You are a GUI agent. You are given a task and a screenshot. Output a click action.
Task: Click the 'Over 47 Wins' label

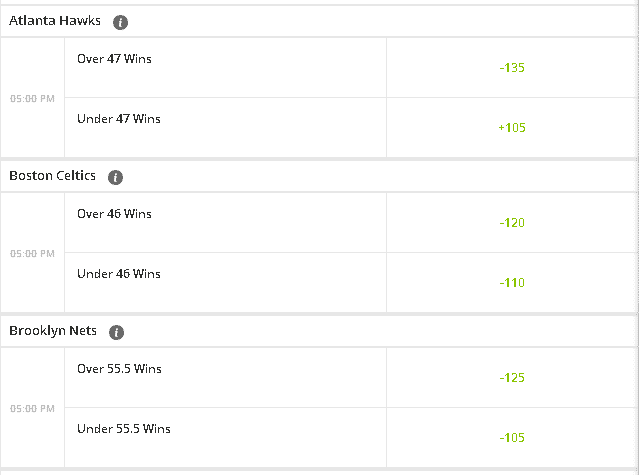114,59
